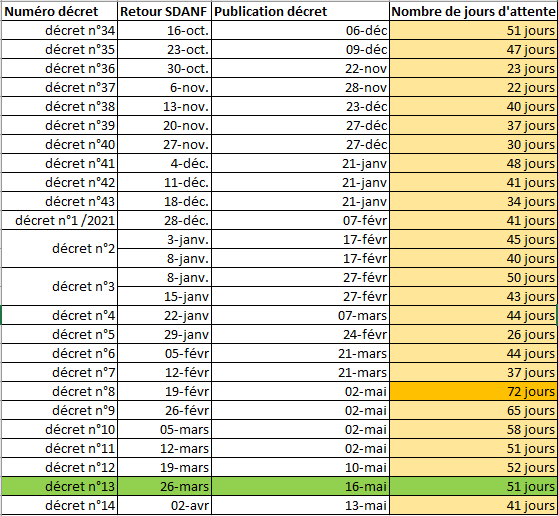558x516 pixels.
Task: Select the 'décret n°1 /2021' cell
Action: tap(59, 220)
